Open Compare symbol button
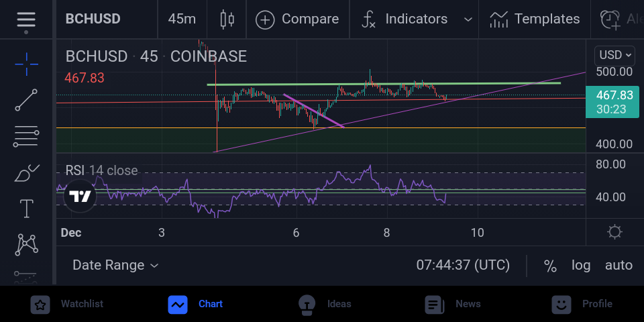 [x=297, y=19]
